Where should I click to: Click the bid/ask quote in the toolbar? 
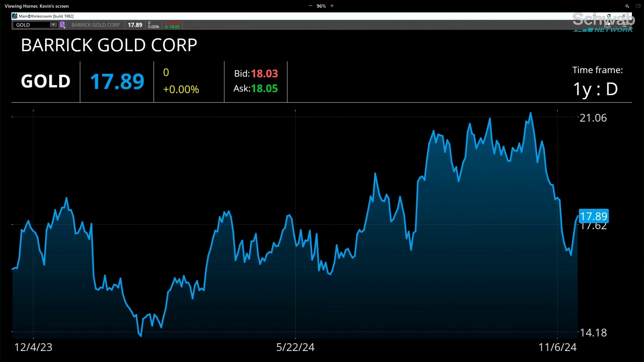(172, 25)
